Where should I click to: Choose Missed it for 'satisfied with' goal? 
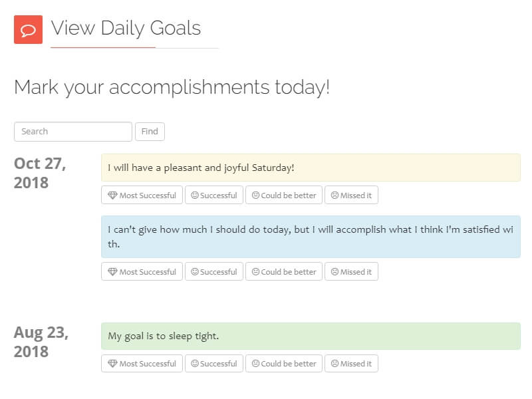click(x=352, y=271)
